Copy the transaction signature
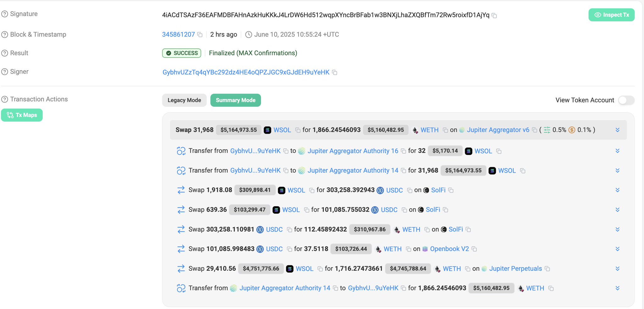 [x=494, y=15]
